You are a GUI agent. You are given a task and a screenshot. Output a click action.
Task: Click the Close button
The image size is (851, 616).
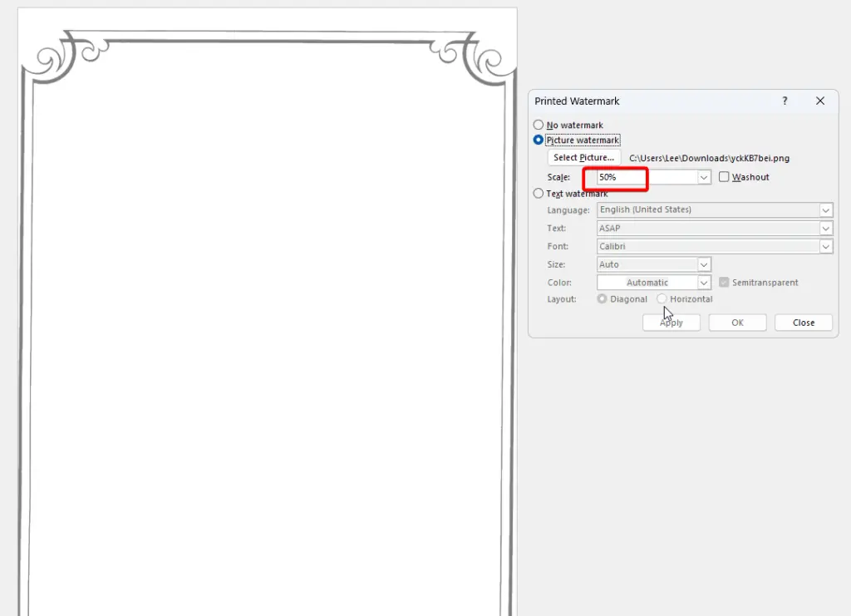tap(802, 322)
